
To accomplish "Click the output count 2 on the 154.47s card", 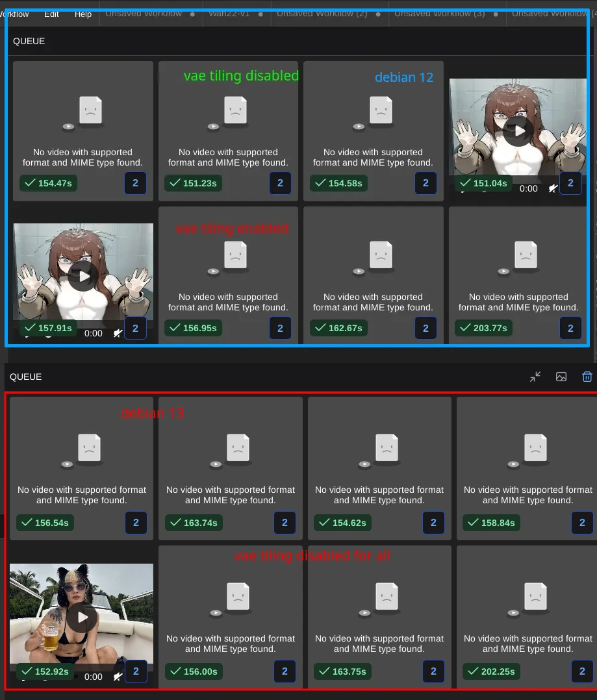I will [x=135, y=183].
